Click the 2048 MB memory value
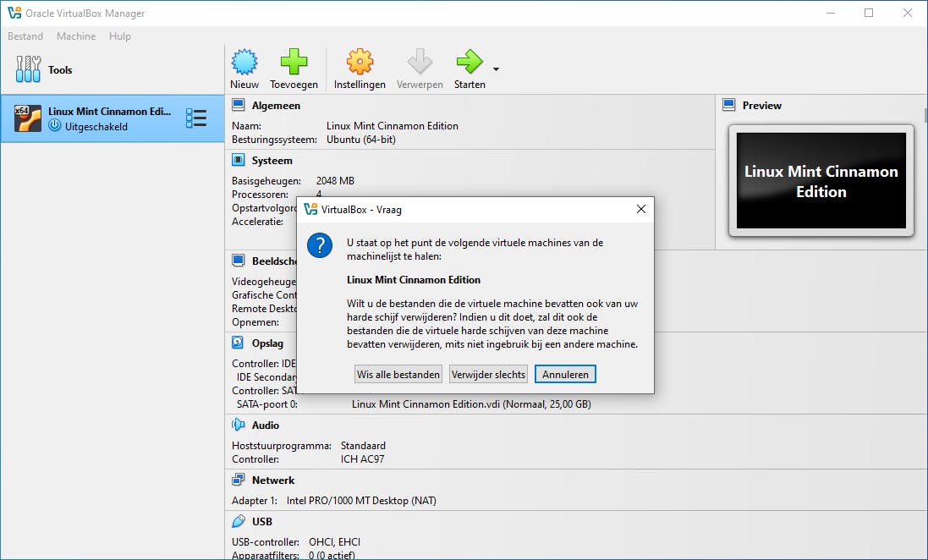 (335, 180)
